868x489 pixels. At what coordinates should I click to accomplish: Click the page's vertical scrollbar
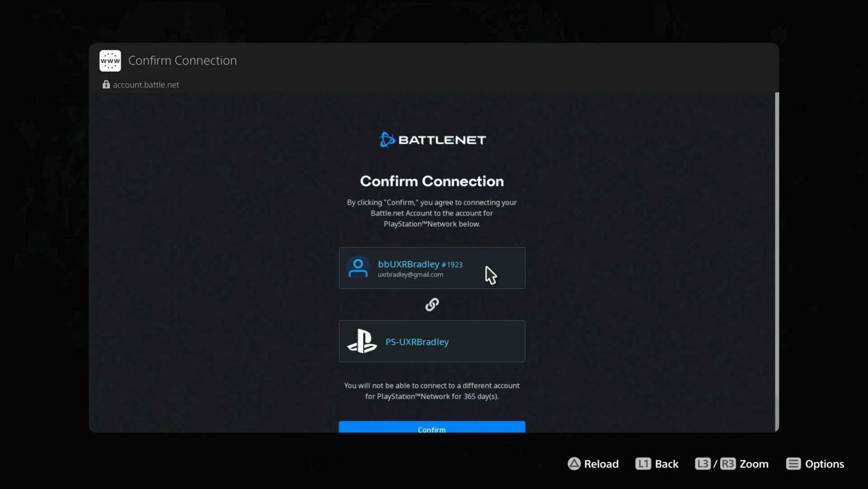[x=777, y=262]
